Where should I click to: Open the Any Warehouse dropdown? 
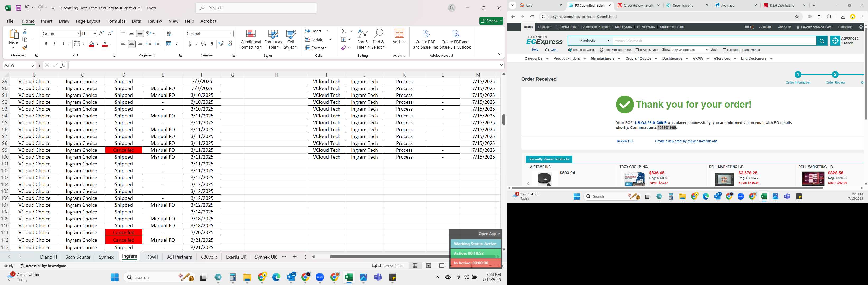point(690,50)
